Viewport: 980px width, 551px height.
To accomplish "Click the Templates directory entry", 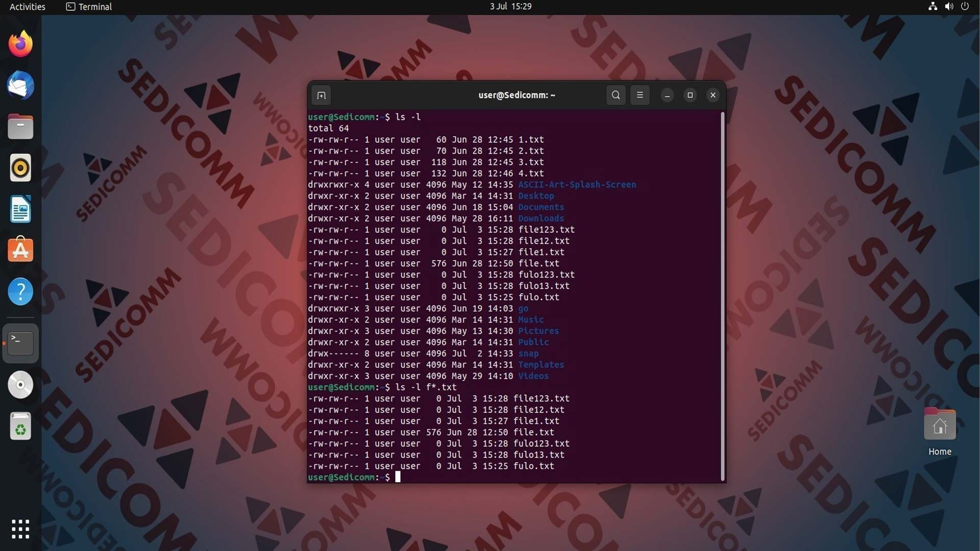I will point(541,365).
